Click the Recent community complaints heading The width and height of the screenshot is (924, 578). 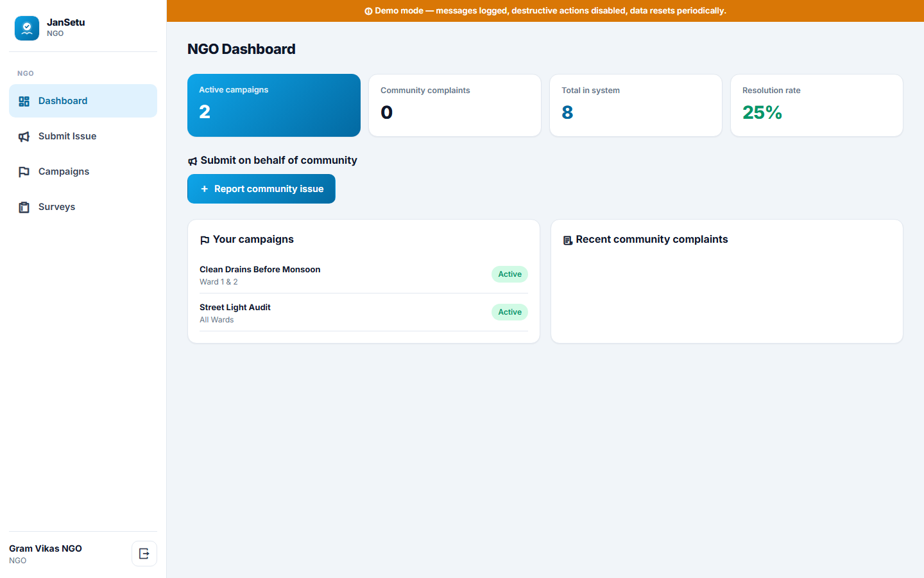point(652,239)
